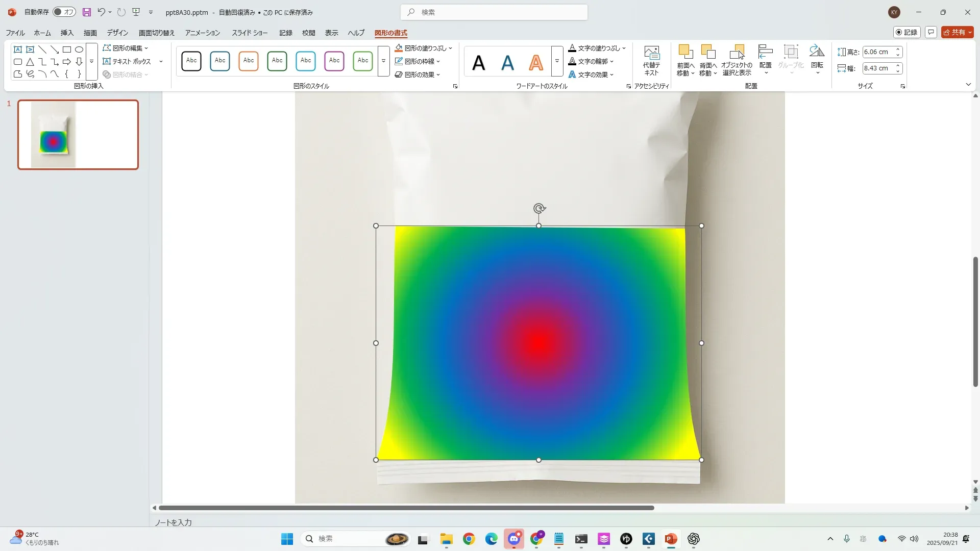Click the Bring Forward icon
The width and height of the screenshot is (980, 551).
[x=685, y=52]
